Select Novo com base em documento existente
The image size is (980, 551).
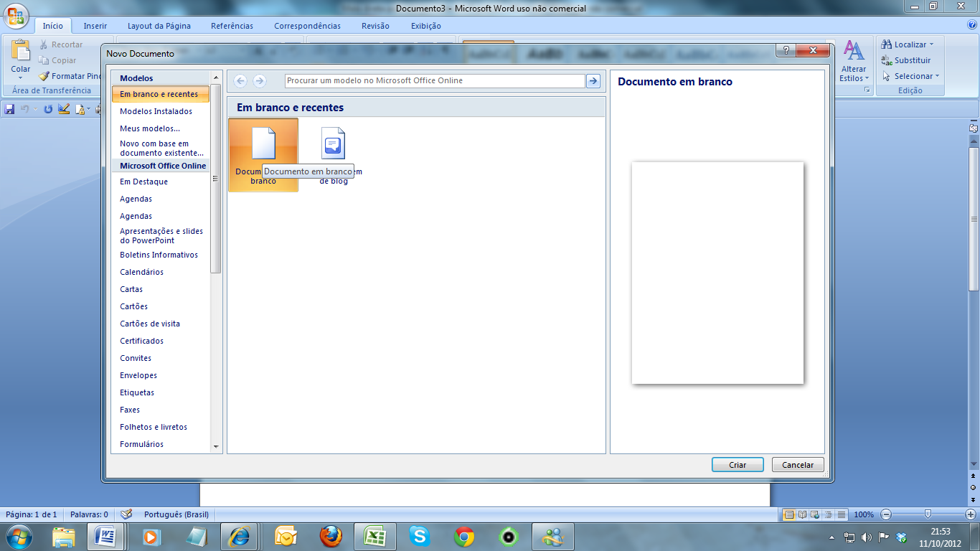click(x=161, y=148)
